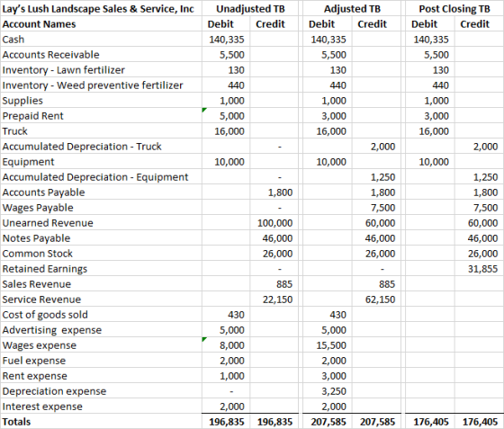
Task: Click the 'Inventory - Weed preventive fertilizer' cell
Action: click(x=101, y=85)
